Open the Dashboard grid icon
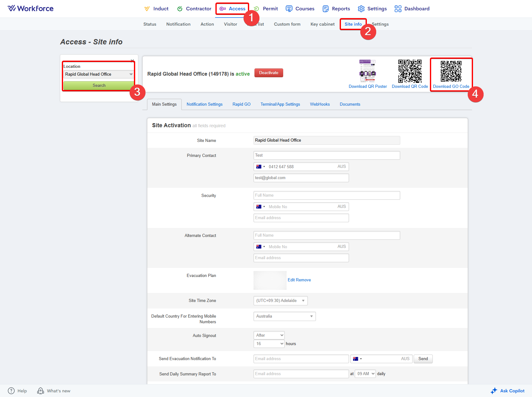The width and height of the screenshot is (532, 397). (x=398, y=9)
